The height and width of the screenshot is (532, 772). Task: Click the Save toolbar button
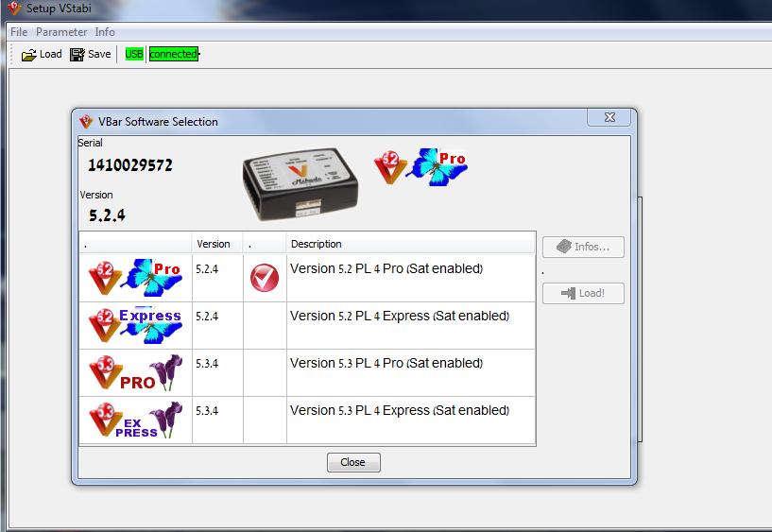90,54
